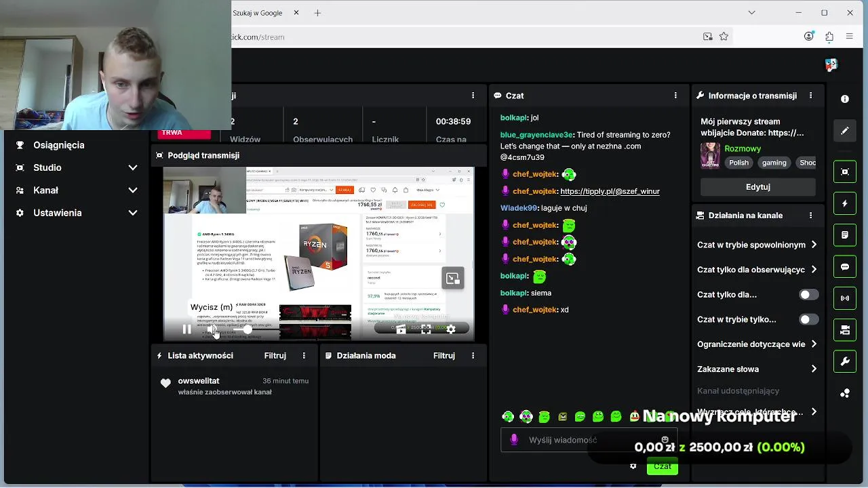Click the wrench tools icon in right sidebar

coord(845,362)
